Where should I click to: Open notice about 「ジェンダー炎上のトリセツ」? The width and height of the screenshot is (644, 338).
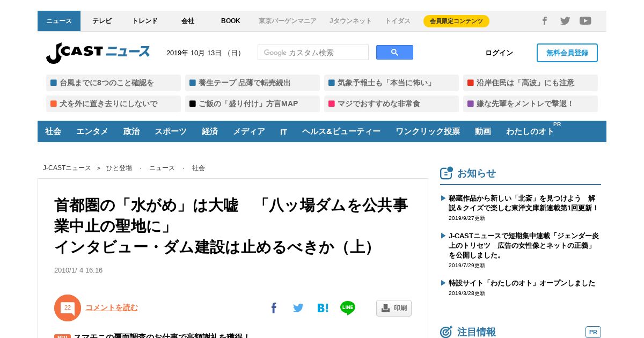click(x=524, y=245)
